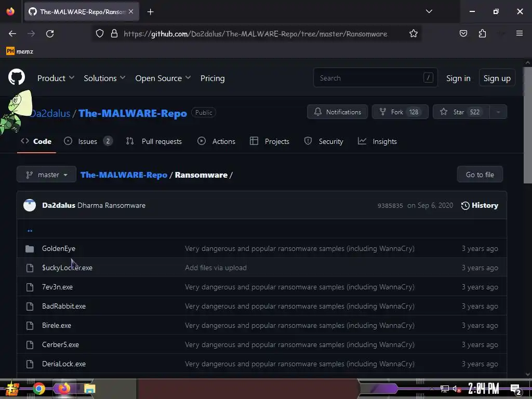Open the 7ev3n.exe file
This screenshot has height=399, width=532.
[57, 287]
